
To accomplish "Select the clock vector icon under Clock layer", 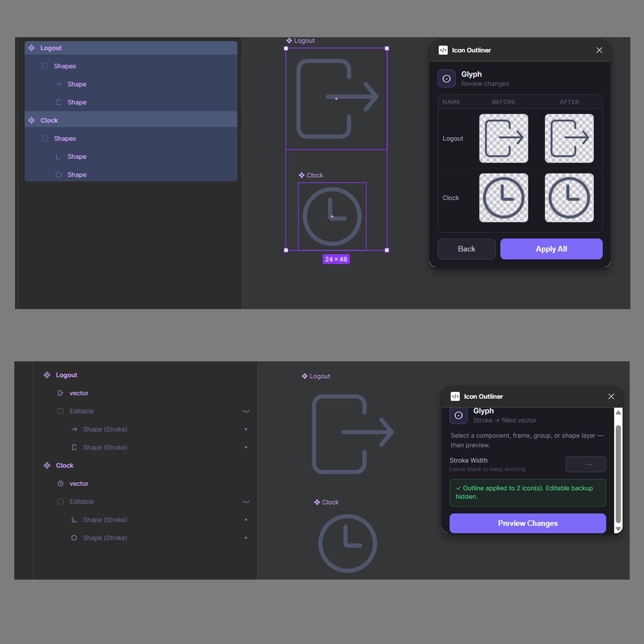I will coord(60,483).
